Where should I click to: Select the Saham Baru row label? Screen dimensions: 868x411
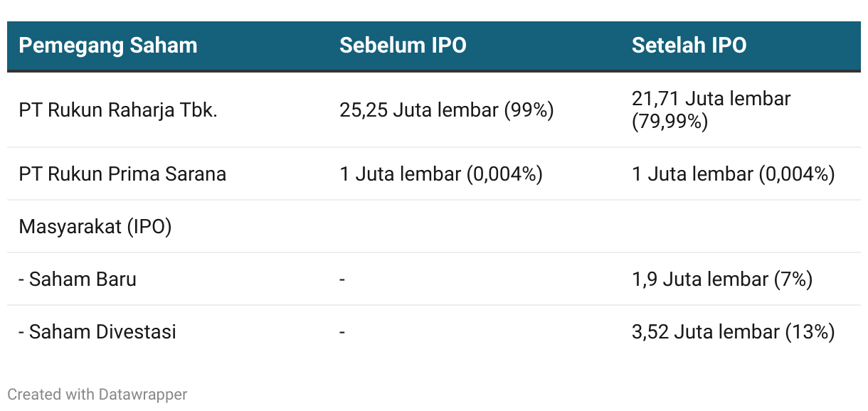tap(78, 279)
